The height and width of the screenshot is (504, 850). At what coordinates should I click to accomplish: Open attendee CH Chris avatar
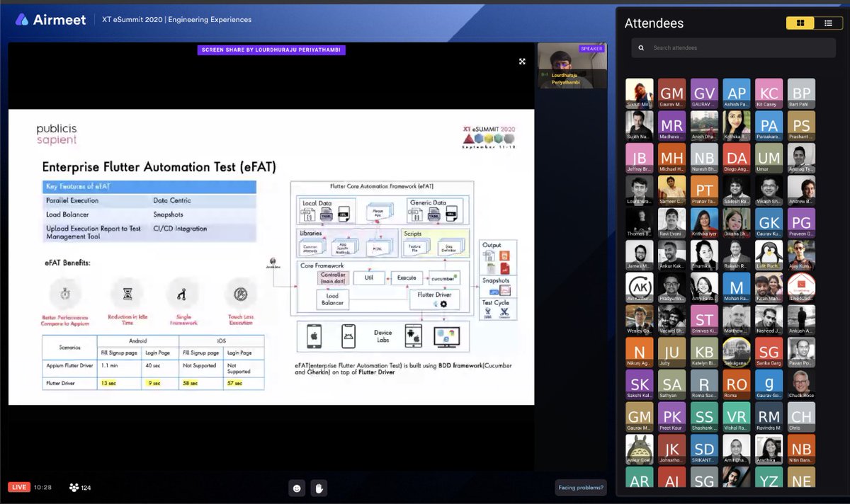pos(801,418)
